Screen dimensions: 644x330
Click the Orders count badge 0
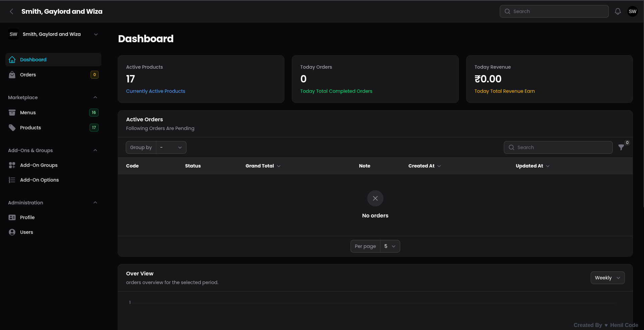click(x=95, y=75)
